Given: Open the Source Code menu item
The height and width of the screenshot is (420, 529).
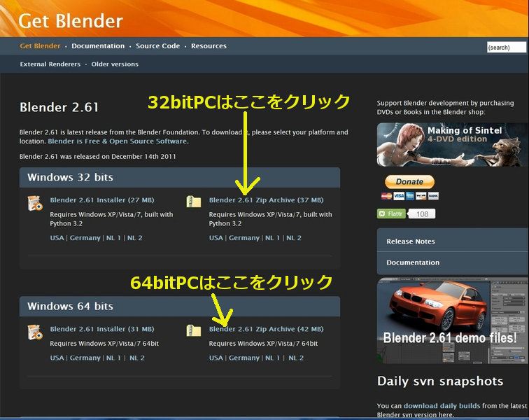Looking at the screenshot, I should [158, 46].
